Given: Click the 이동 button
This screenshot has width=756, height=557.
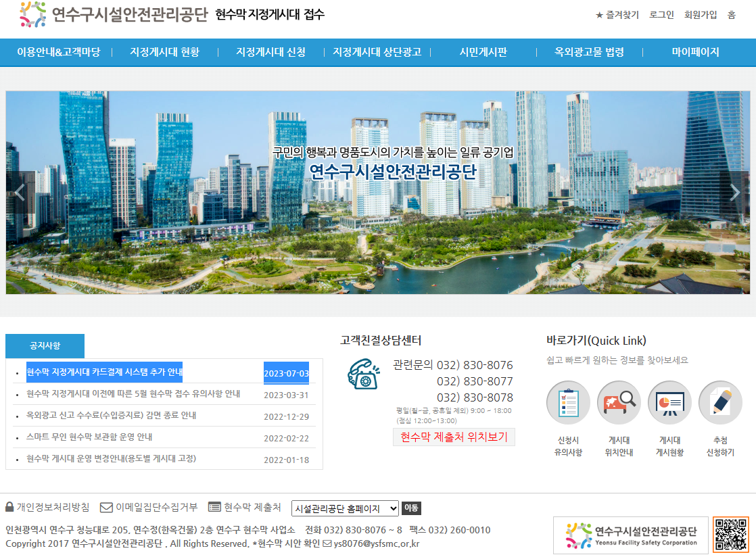Looking at the screenshot, I should 411,508.
